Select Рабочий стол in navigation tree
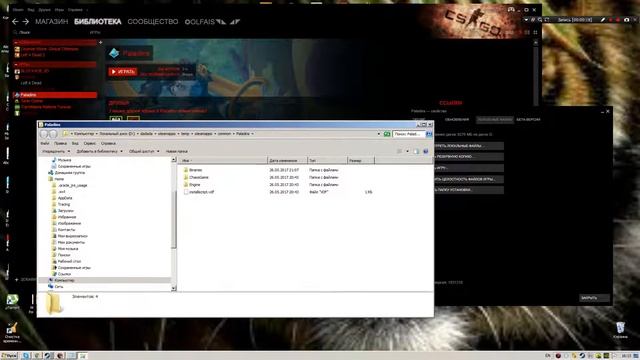This screenshot has width=640, height=360. pos(69,261)
